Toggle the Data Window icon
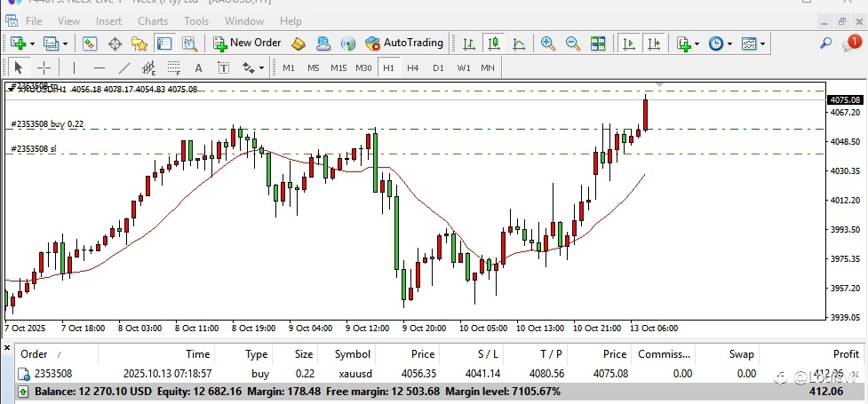The height and width of the screenshot is (404, 868). coord(115,44)
